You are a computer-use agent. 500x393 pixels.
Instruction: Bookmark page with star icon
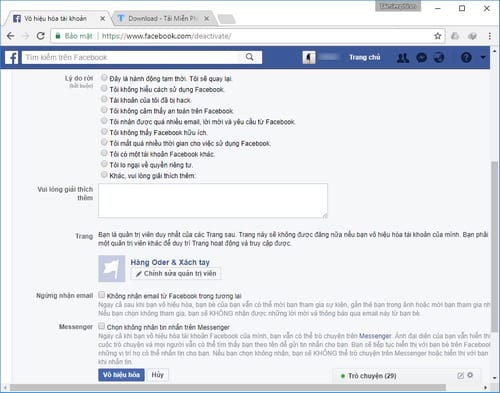coord(438,36)
